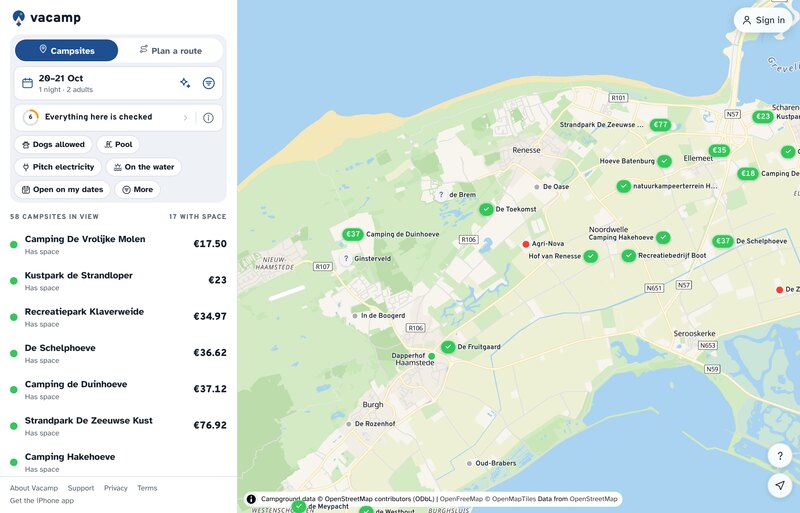Click the map help question-mark button

pos(780,456)
